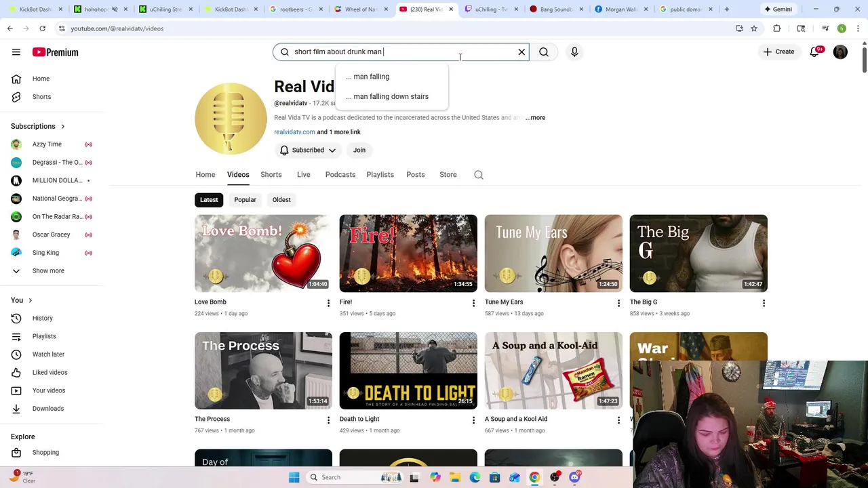Expand the You section
The height and width of the screenshot is (488, 868).
(22, 300)
